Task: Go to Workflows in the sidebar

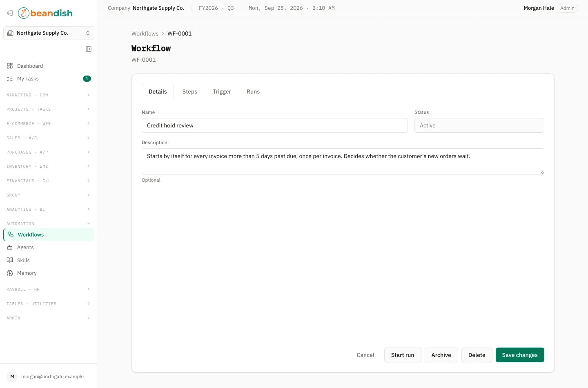Action: point(49,235)
